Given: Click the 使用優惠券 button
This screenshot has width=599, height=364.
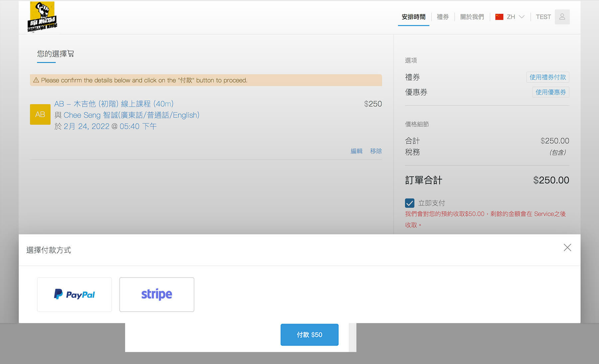Looking at the screenshot, I should [550, 92].
